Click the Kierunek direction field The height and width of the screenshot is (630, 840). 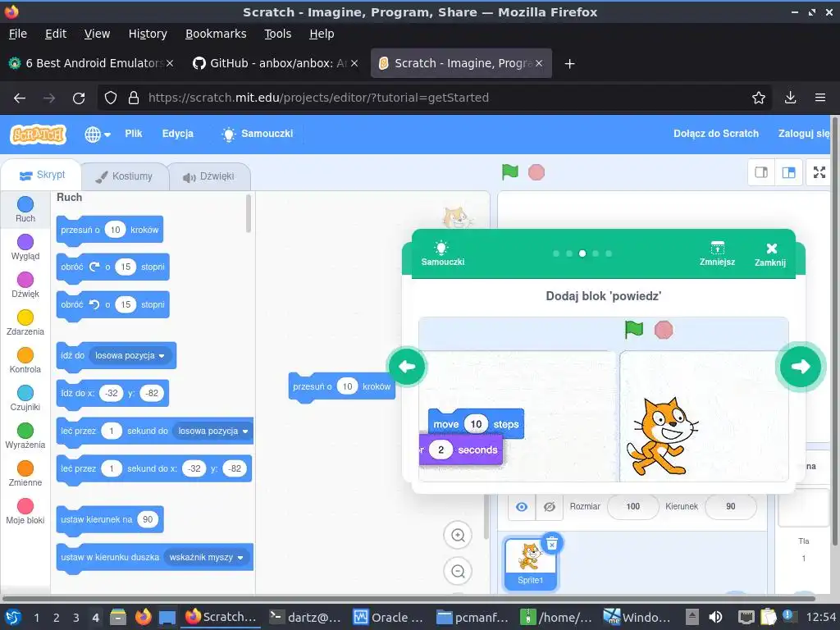pyautogui.click(x=730, y=506)
